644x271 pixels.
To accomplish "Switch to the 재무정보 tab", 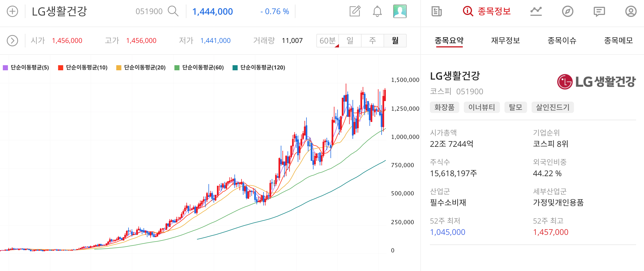I will [506, 41].
